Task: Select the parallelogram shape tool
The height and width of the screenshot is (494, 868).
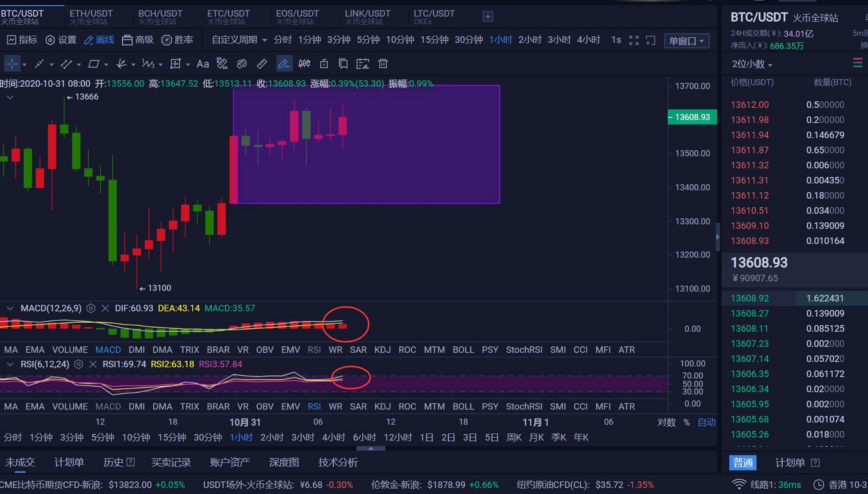Action: (x=94, y=64)
